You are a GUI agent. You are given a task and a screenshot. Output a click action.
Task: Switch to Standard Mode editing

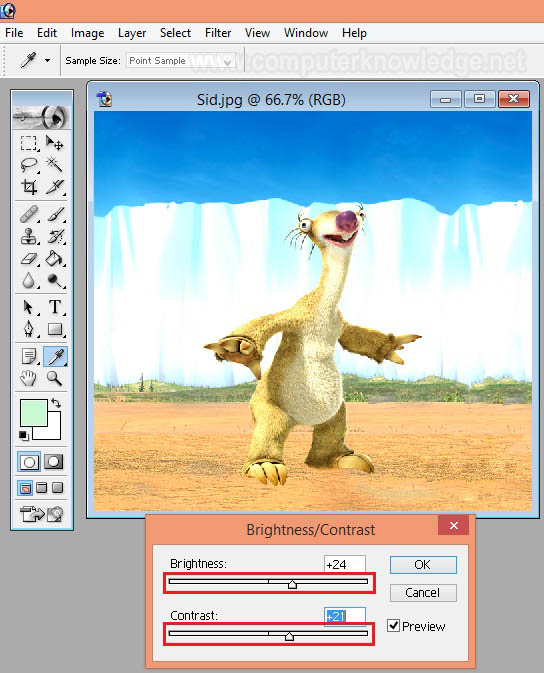point(29,462)
